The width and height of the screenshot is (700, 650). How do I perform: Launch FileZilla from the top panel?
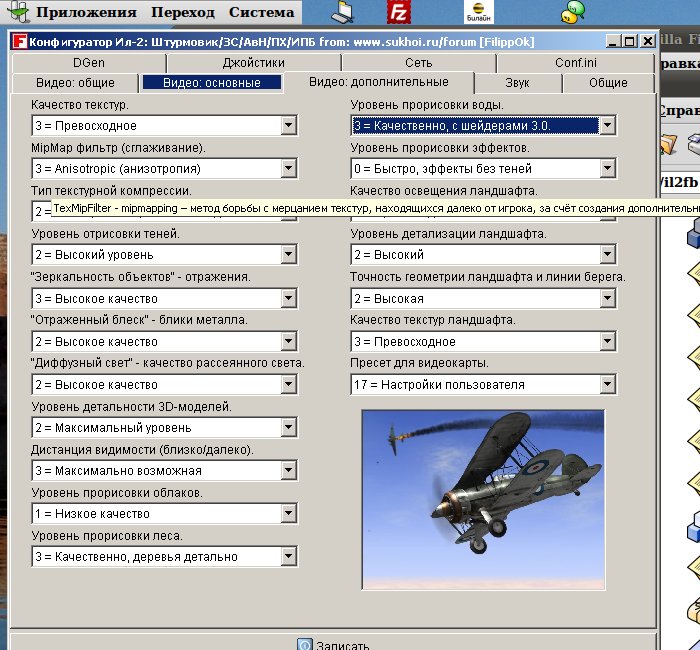(x=398, y=12)
